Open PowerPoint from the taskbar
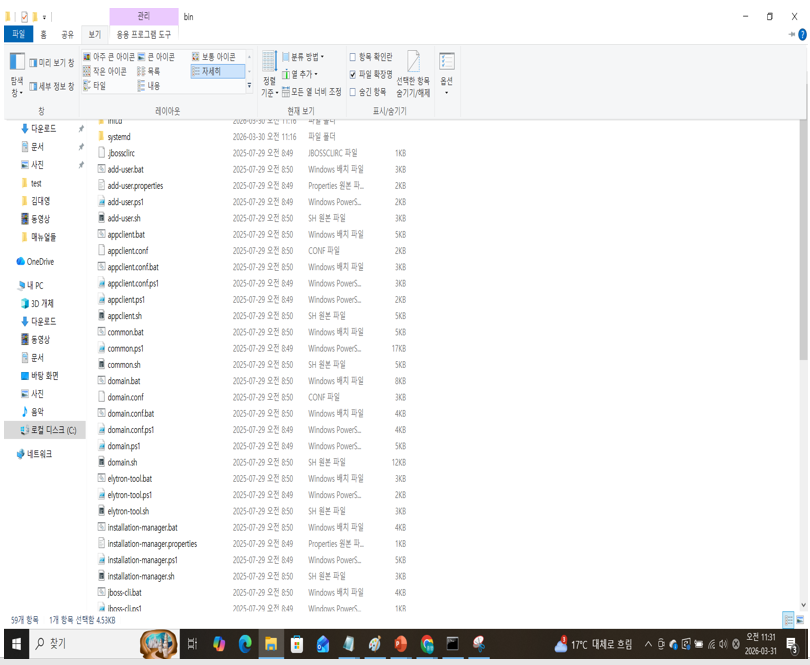This screenshot has height=665, width=810. (x=400, y=644)
